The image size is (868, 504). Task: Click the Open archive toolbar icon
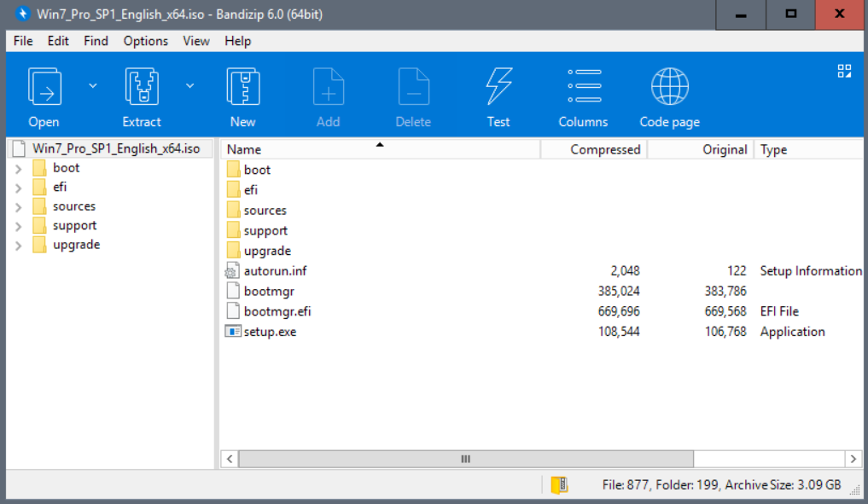point(44,86)
